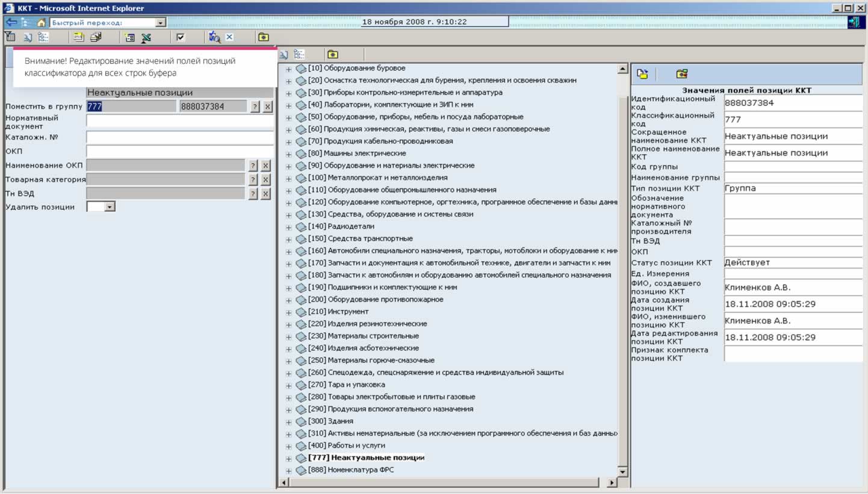Click the Статус позиции ККТ value Действует

click(793, 262)
